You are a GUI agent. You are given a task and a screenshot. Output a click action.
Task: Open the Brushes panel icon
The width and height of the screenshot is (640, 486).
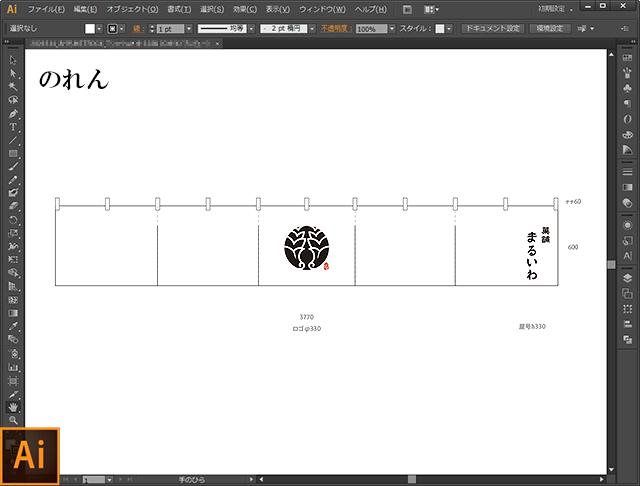click(627, 73)
